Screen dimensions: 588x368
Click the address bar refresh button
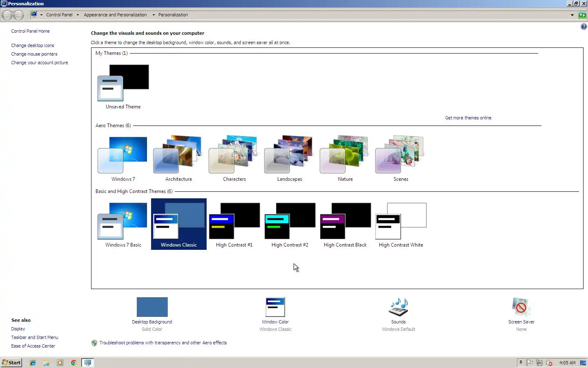(582, 15)
